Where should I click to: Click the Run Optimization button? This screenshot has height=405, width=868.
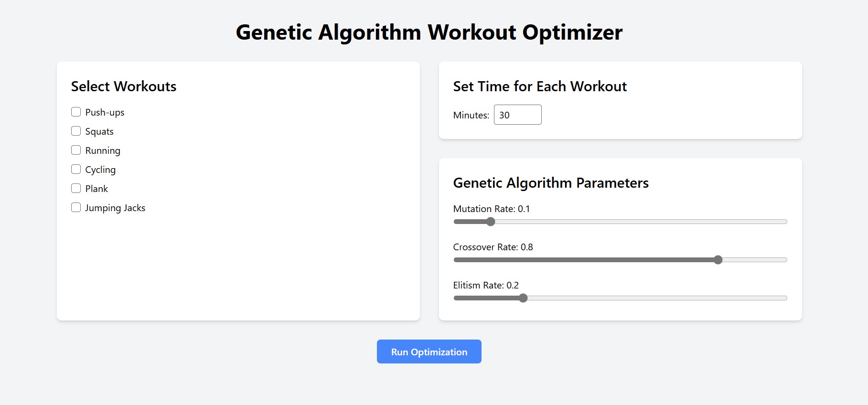[x=429, y=352]
